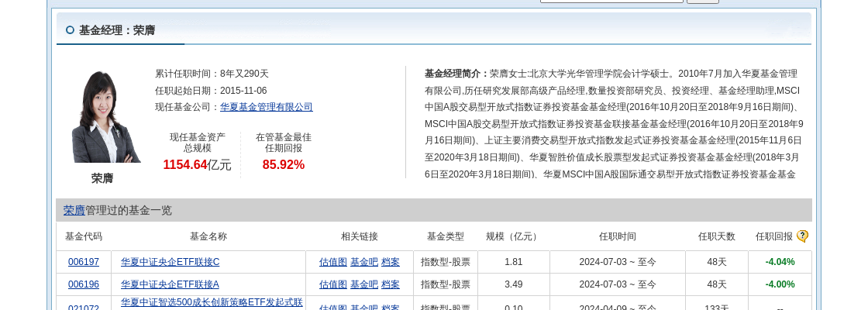Open 档案 for 华夏中证央企ETF联接A

(x=391, y=284)
